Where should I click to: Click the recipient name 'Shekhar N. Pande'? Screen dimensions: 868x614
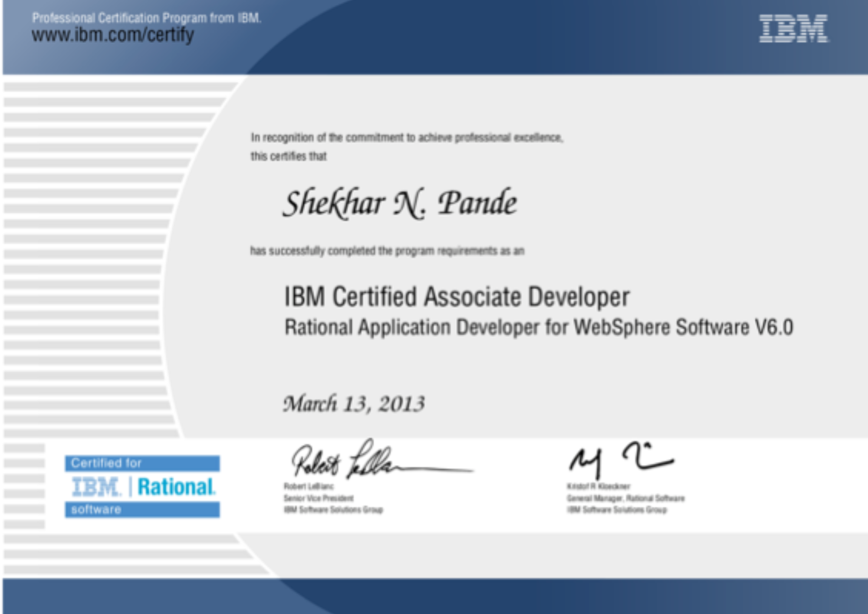pos(400,203)
